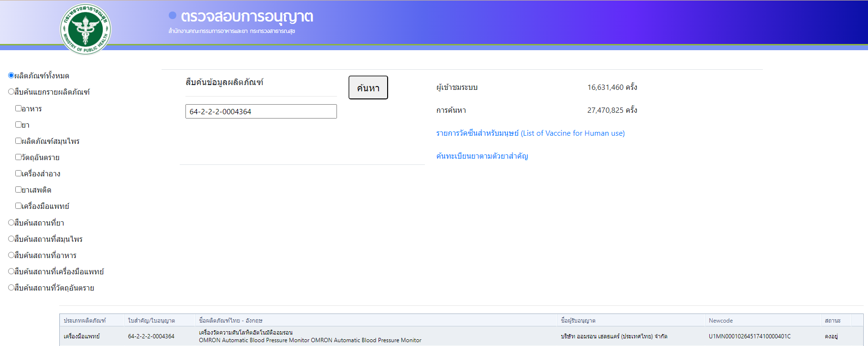Select the สืบค้นแยกรายผลิตภัณฑ์ radio option
The image size is (868, 346).
[x=11, y=92]
